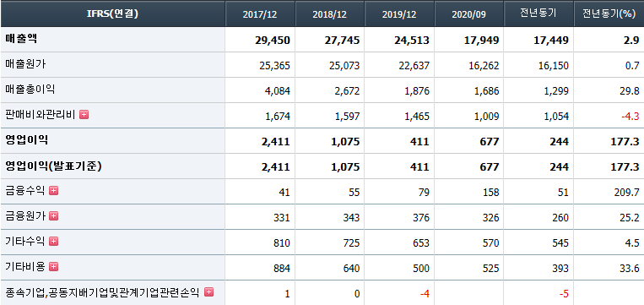Click the 매출액 row label

pyautogui.click(x=22, y=39)
